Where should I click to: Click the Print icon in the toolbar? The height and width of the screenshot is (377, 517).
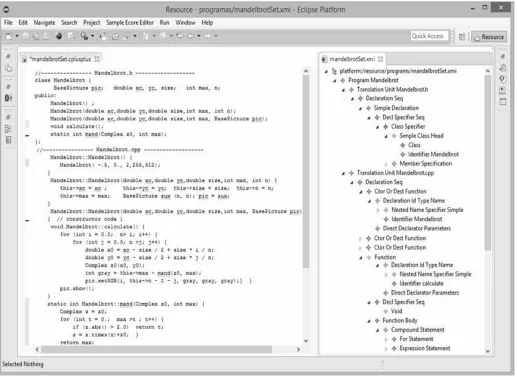pyautogui.click(x=46, y=36)
